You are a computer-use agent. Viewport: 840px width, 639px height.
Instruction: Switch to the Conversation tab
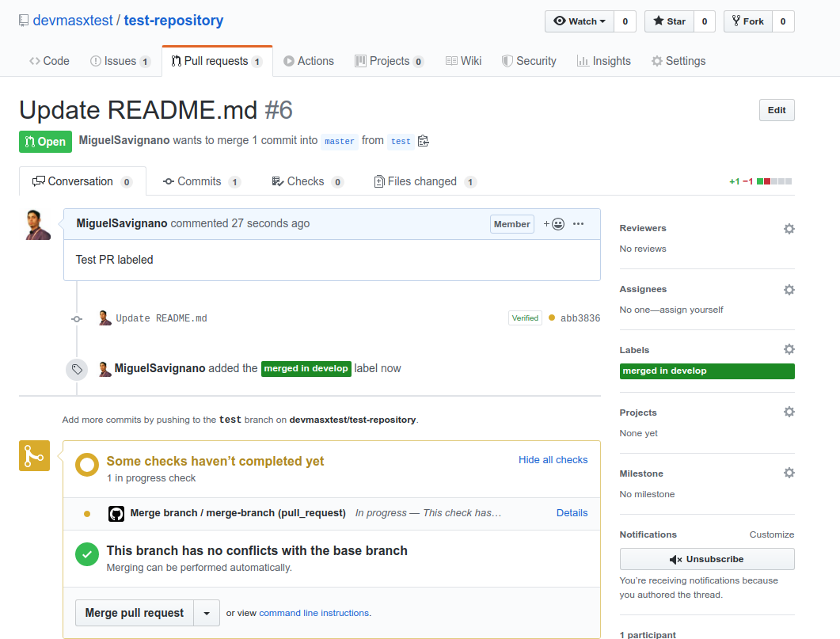pos(82,181)
